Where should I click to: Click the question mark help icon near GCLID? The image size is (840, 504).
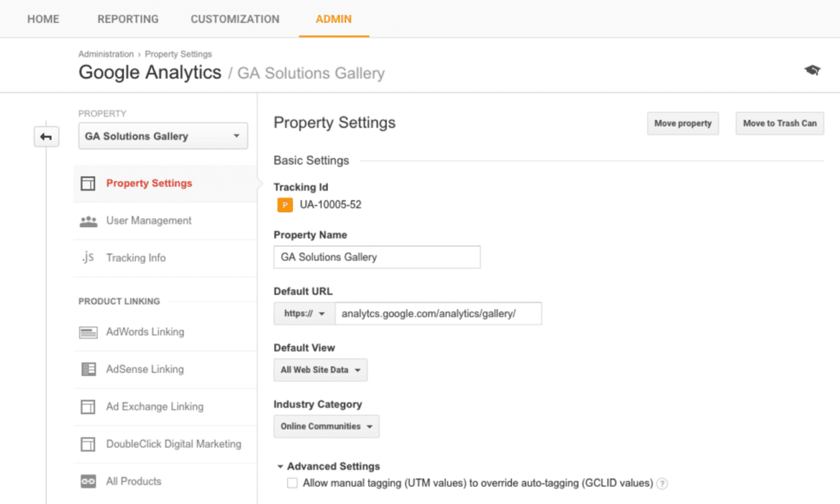coord(662,484)
